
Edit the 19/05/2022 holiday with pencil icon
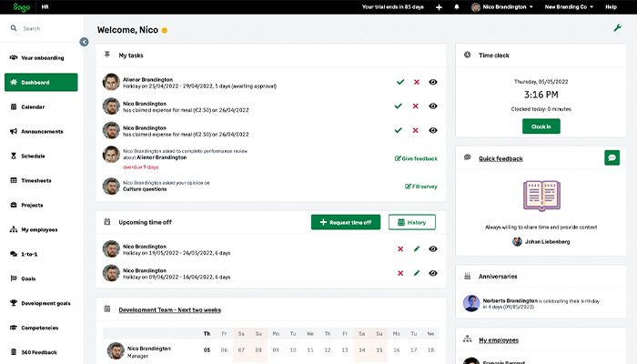tap(417, 248)
